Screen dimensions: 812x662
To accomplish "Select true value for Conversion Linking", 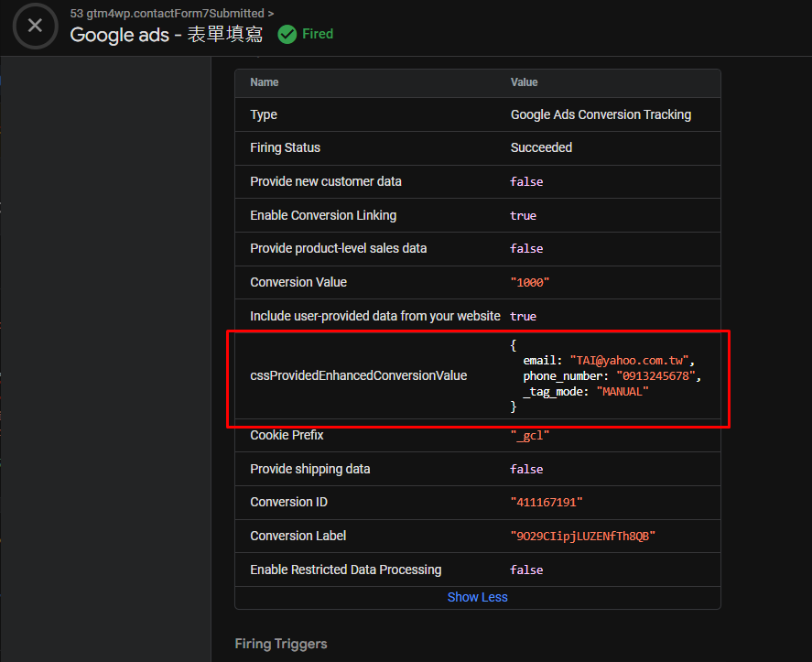I will 523,215.
